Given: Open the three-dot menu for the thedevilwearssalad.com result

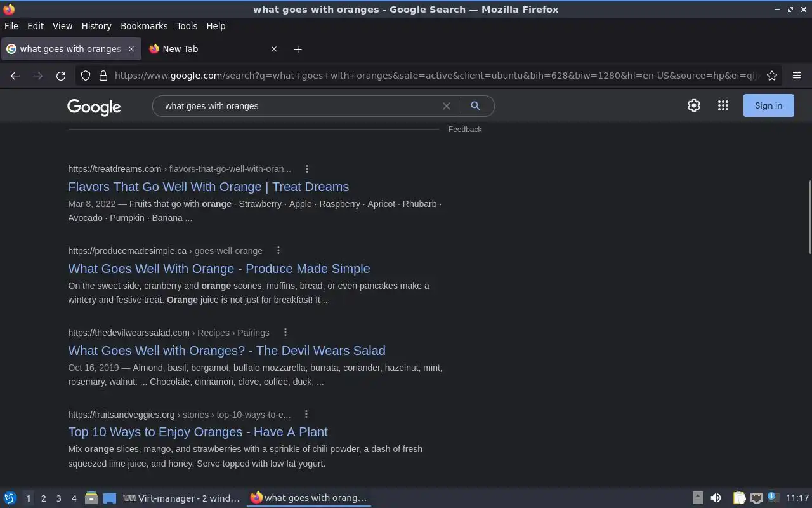Looking at the screenshot, I should [x=285, y=333].
